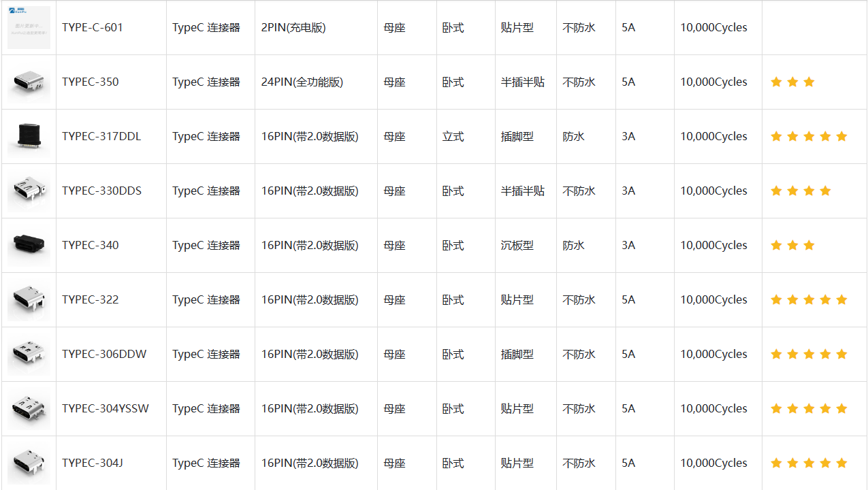Click the three-star rating for TYPEC-350
Viewport: 868px width, 490px height.
pyautogui.click(x=792, y=82)
